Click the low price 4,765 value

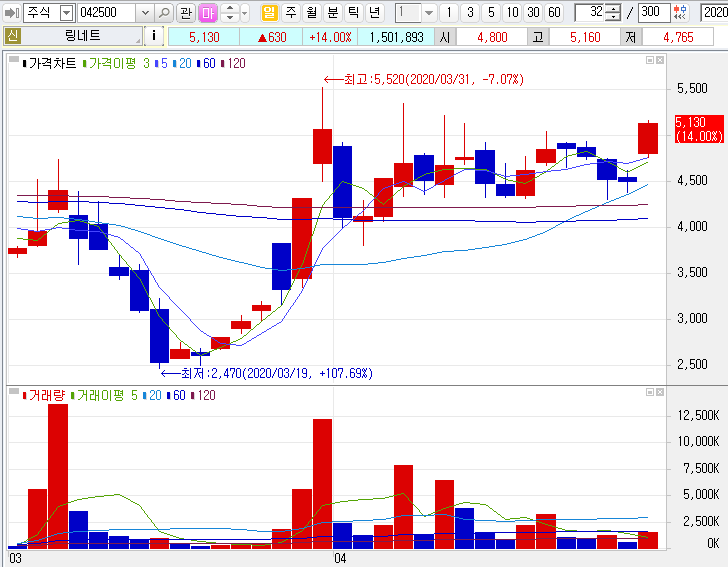click(678, 37)
